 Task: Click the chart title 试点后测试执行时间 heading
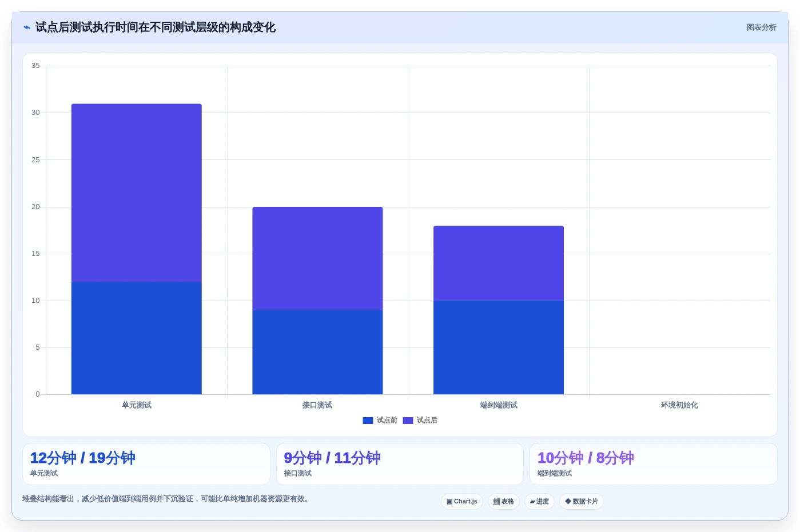(x=155, y=27)
